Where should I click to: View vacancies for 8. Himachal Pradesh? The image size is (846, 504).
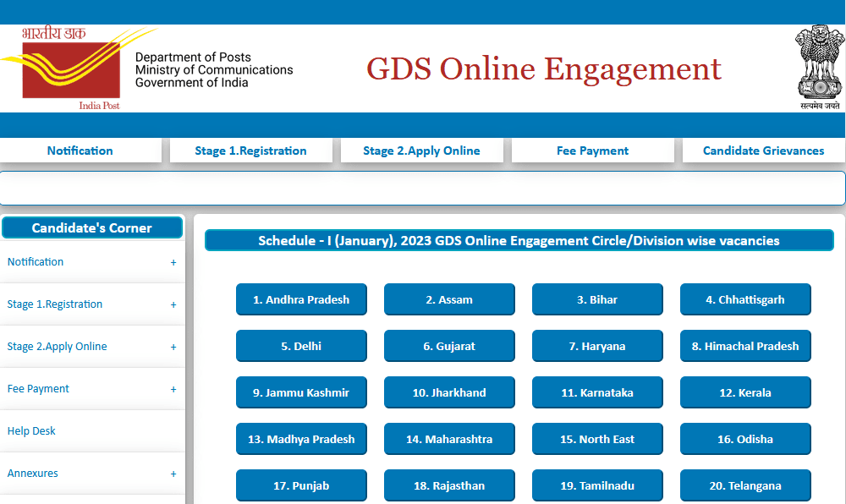tap(745, 346)
